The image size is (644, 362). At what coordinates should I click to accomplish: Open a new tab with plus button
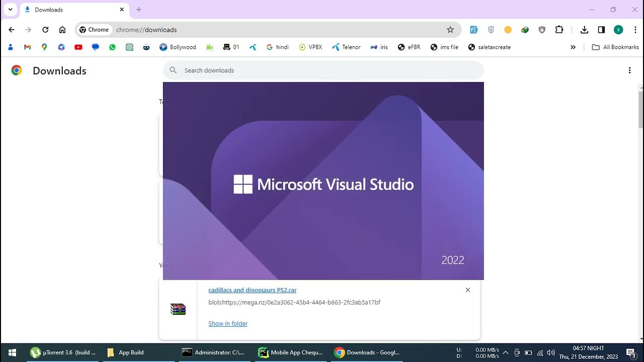(x=139, y=10)
